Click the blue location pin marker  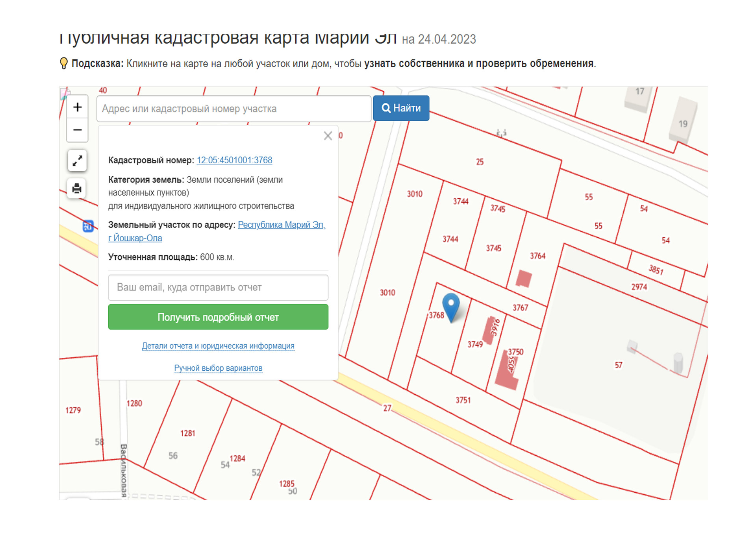451,305
